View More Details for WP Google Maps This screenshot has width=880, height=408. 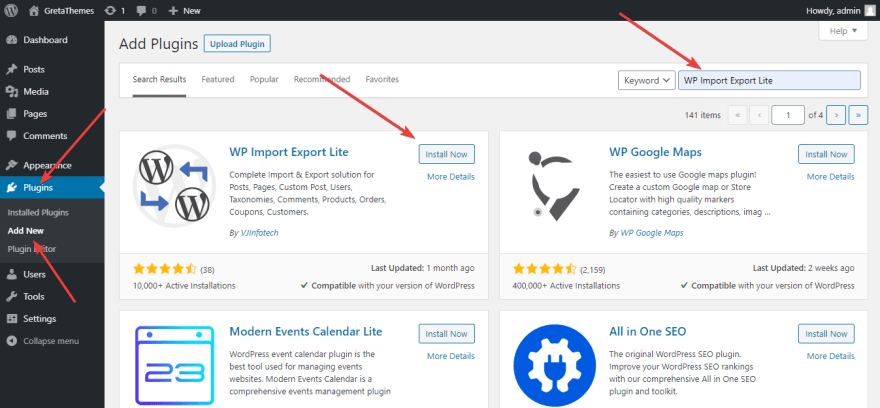(831, 177)
